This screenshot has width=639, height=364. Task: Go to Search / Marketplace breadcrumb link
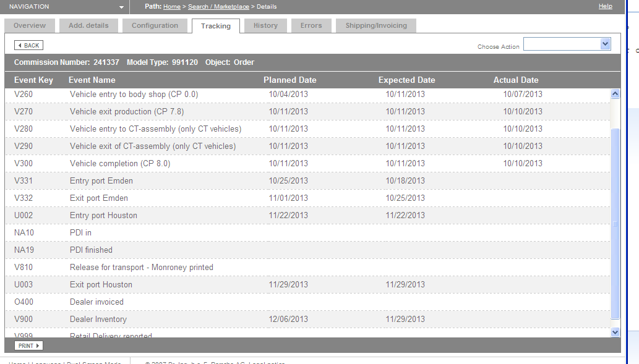point(218,7)
